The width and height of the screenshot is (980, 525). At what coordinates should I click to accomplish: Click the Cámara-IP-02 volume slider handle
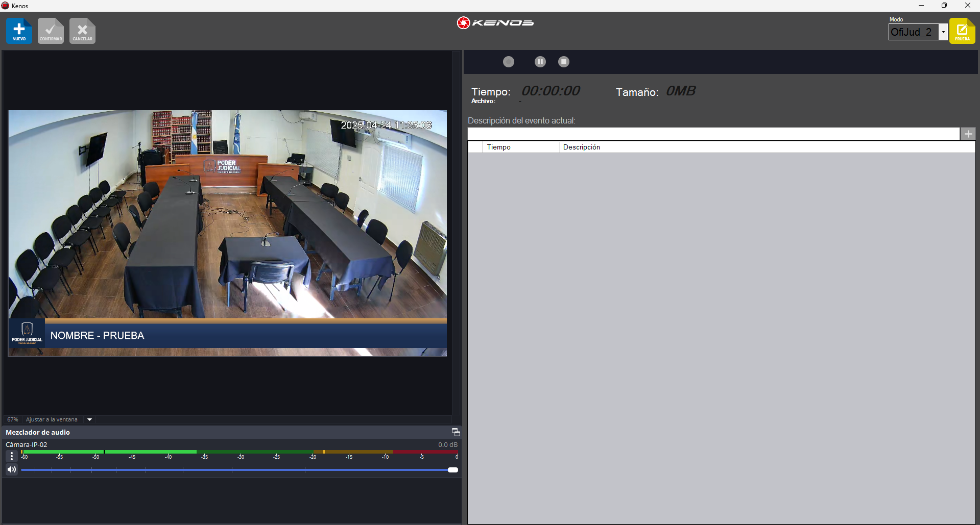452,470
